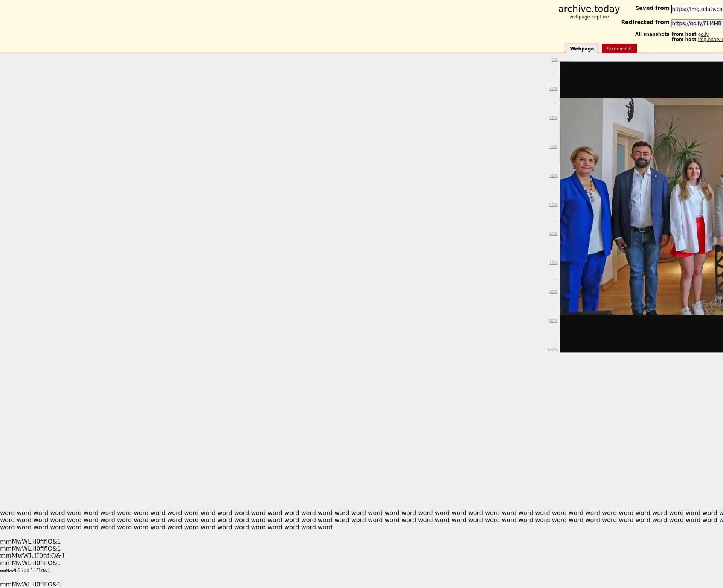This screenshot has width=723, height=588.
Task: Jump to the 0% page marker
Action: (554, 60)
